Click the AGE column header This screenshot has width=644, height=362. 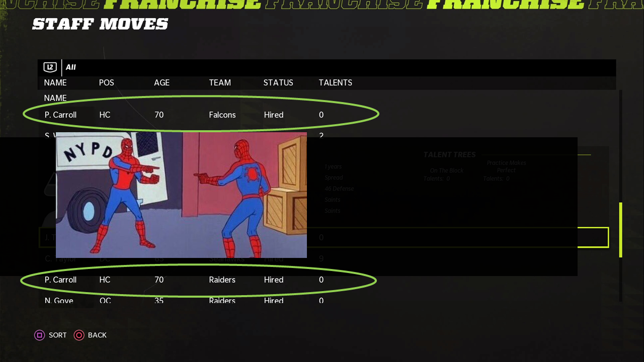[162, 82]
